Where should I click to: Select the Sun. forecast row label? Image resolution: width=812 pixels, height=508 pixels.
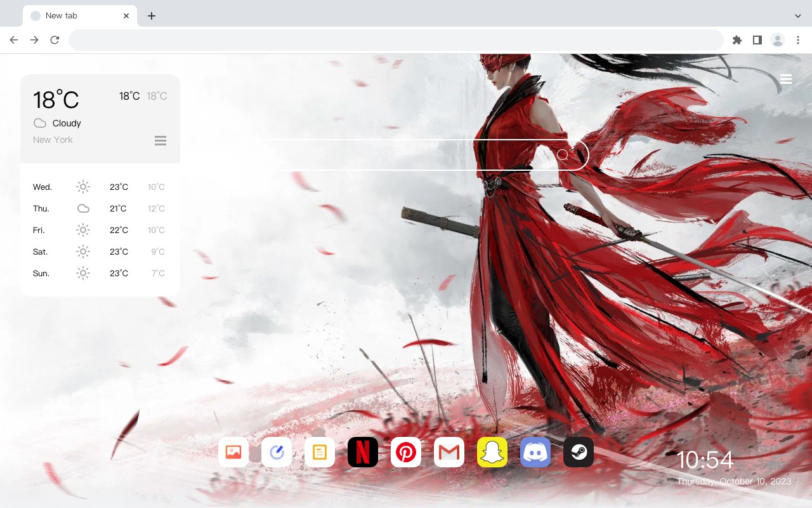[41, 274]
